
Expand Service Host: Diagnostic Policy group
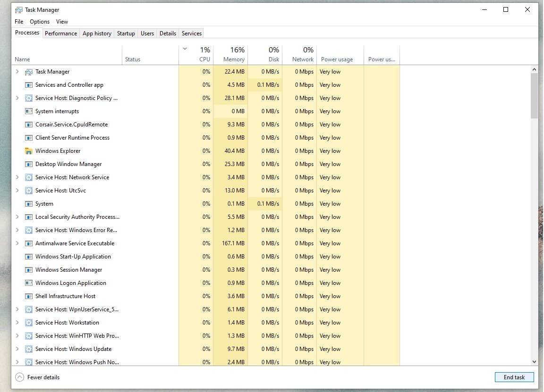click(17, 98)
